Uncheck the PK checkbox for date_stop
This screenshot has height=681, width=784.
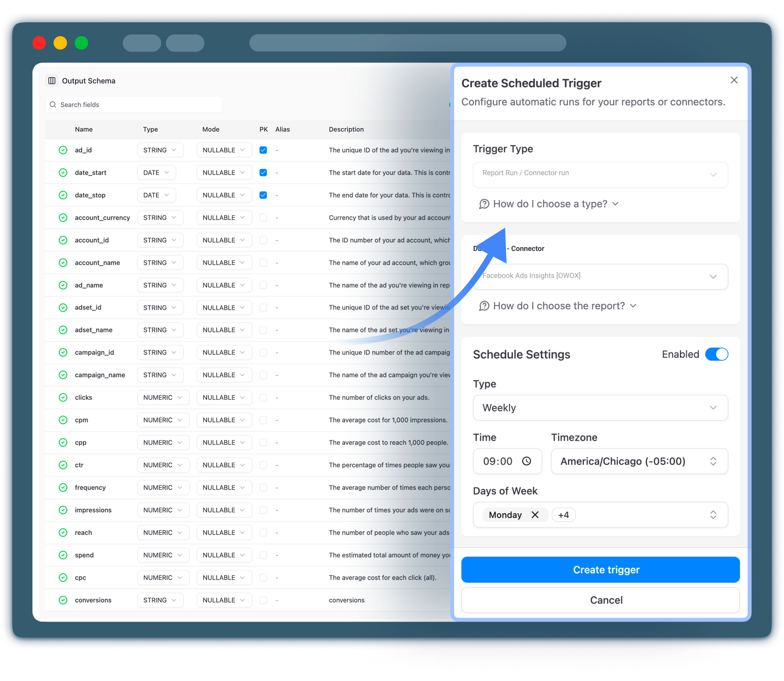tap(263, 195)
